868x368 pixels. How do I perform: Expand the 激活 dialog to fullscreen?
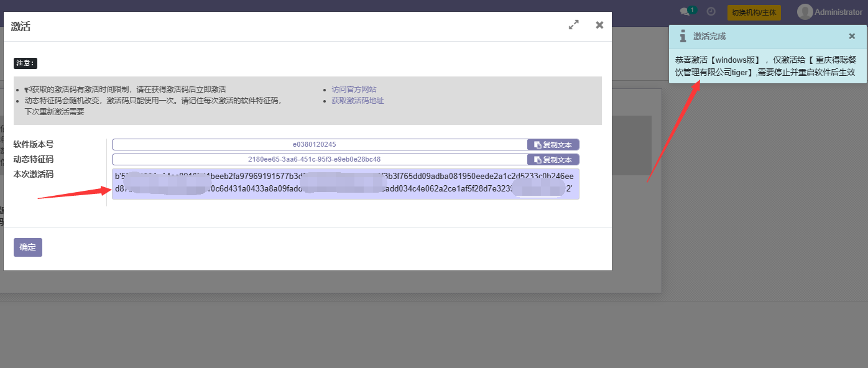[573, 25]
